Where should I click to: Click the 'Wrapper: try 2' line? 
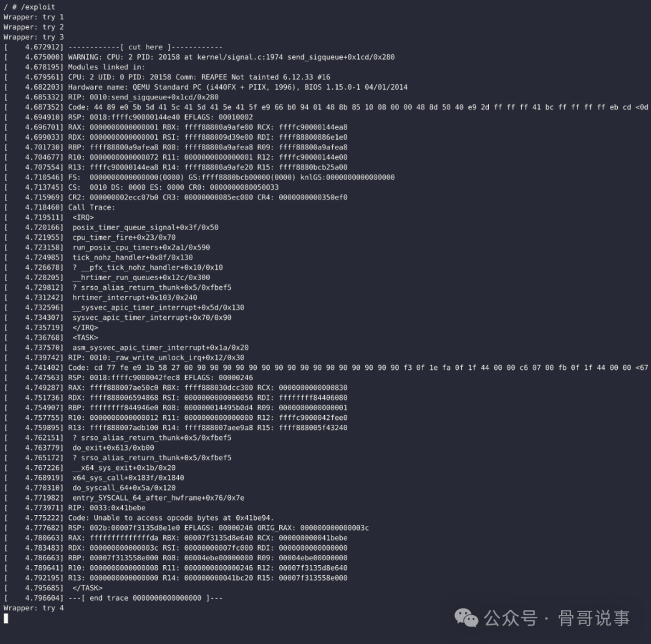(34, 27)
